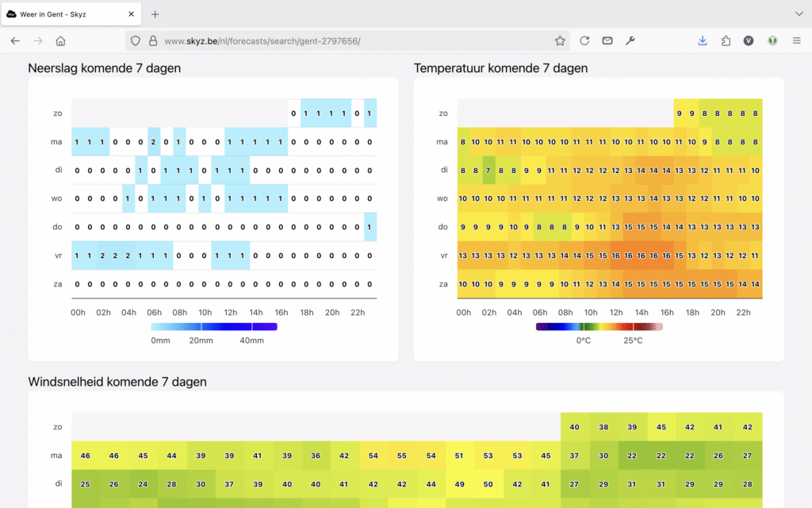
Task: Expand the list all tabs chevron
Action: point(798,14)
